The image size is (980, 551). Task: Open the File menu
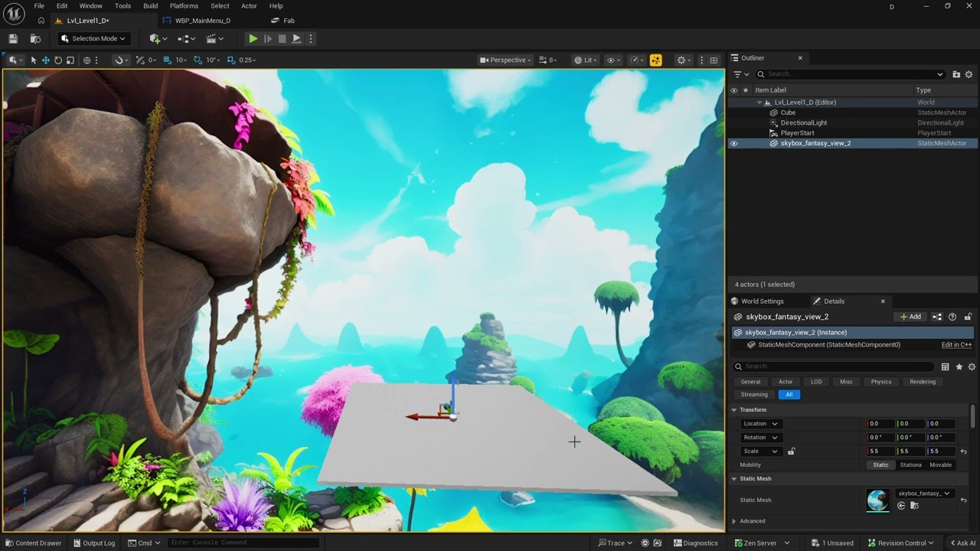39,6
